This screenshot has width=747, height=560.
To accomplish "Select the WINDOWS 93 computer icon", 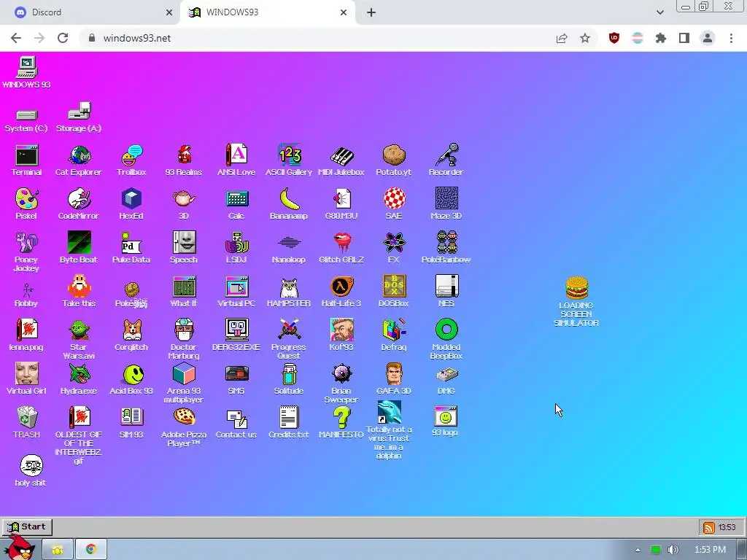I will pyautogui.click(x=27, y=72).
